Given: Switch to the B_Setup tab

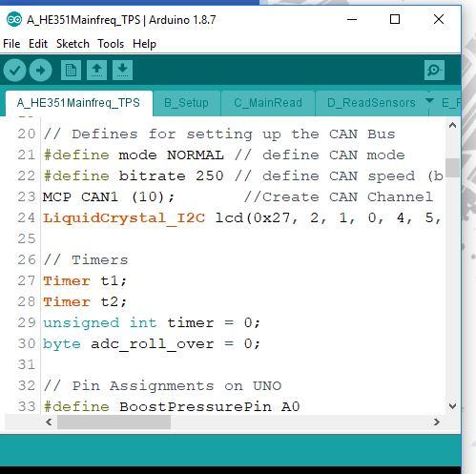Looking at the screenshot, I should coord(186,103).
